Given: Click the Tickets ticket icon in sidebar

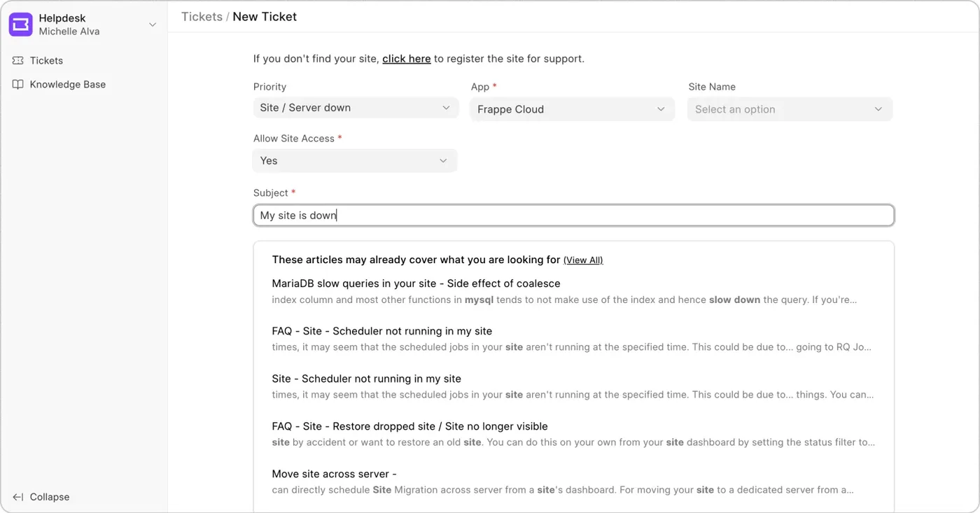Looking at the screenshot, I should point(18,61).
